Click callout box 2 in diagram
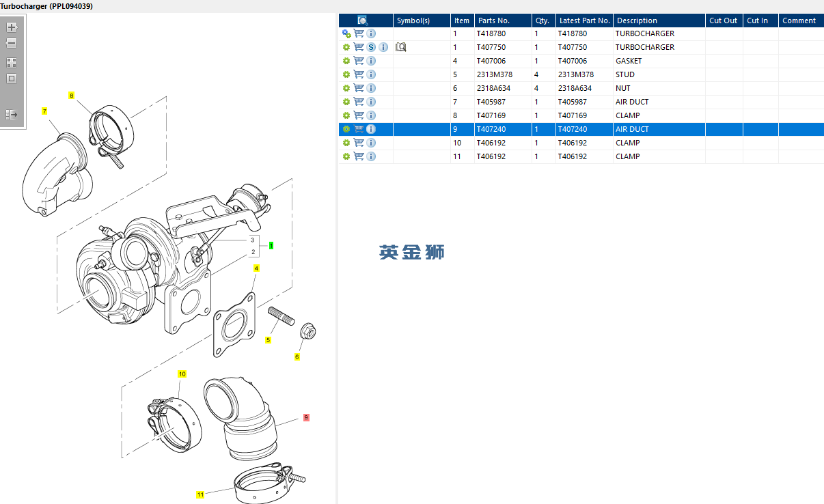 click(x=253, y=252)
